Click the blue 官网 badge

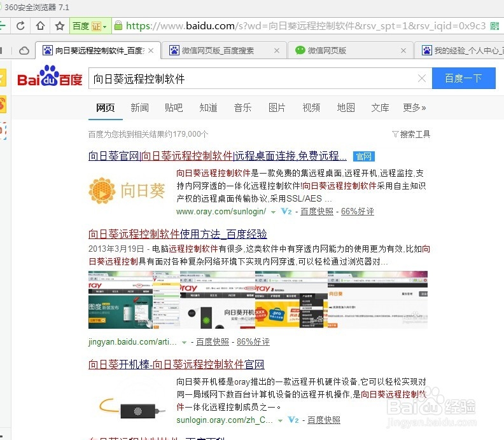click(x=364, y=156)
